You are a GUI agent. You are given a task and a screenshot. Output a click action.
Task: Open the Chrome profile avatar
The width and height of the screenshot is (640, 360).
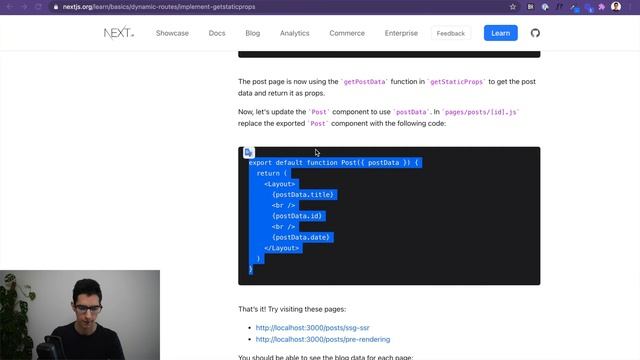pyautogui.click(x=616, y=7)
